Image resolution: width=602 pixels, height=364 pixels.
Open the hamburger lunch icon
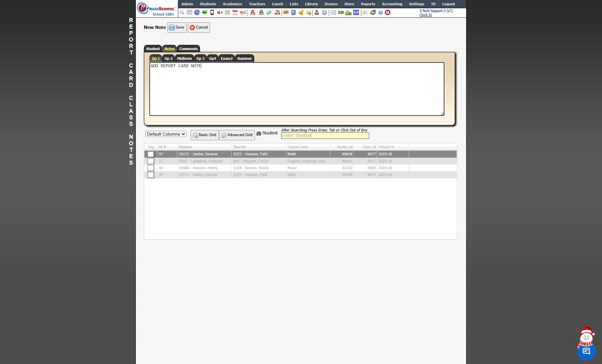click(x=286, y=12)
